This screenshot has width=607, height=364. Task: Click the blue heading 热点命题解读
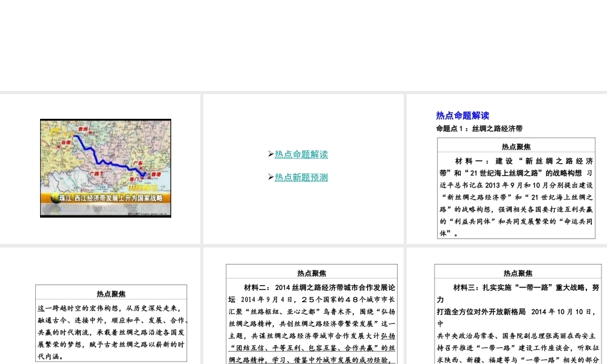coord(463,115)
